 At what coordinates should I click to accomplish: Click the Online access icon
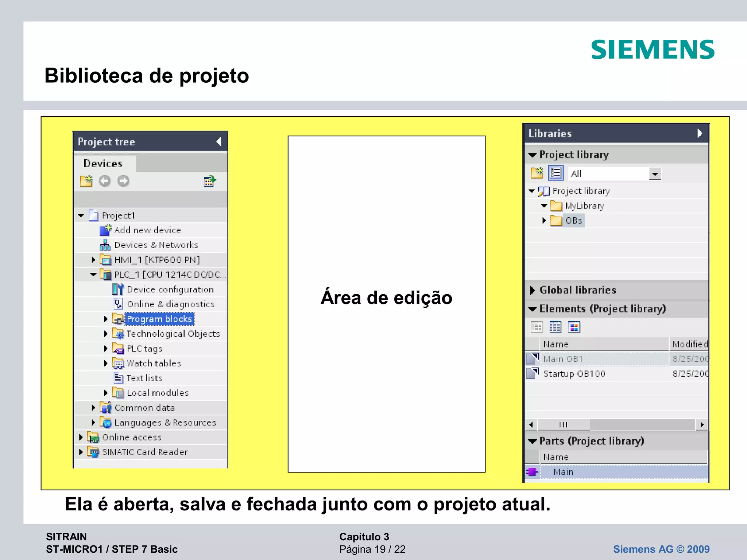[93, 437]
